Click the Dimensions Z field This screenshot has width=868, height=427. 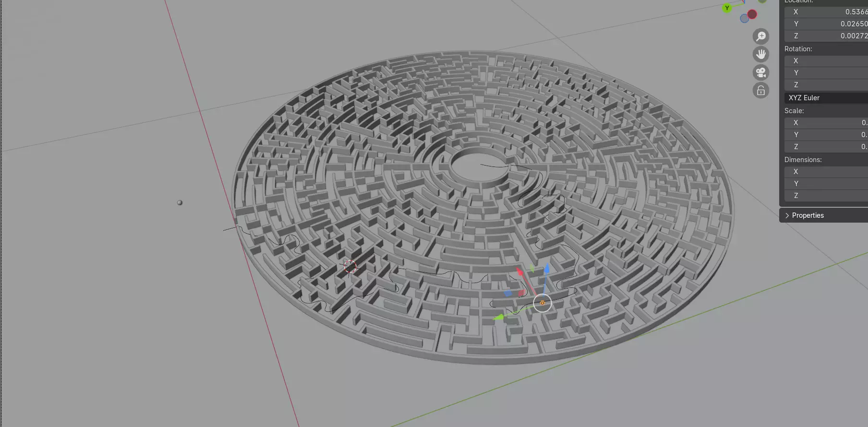coord(826,196)
